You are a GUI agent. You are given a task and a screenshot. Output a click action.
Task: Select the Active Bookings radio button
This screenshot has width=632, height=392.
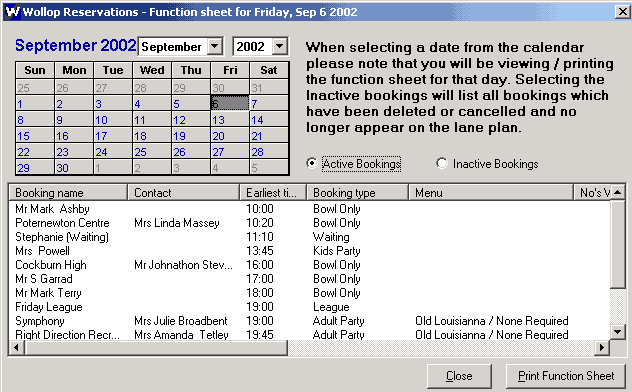pos(312,164)
